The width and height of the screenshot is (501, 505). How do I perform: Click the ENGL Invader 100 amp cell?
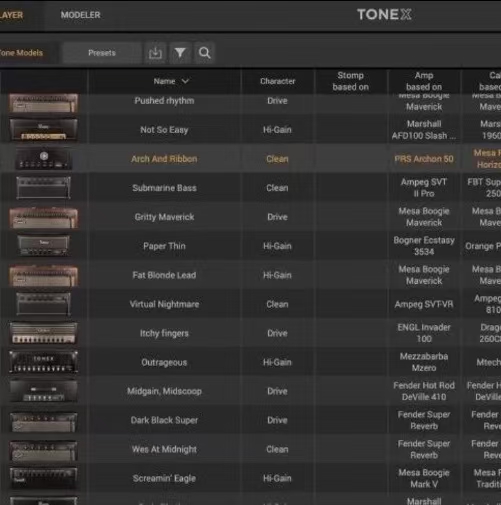click(x=424, y=333)
